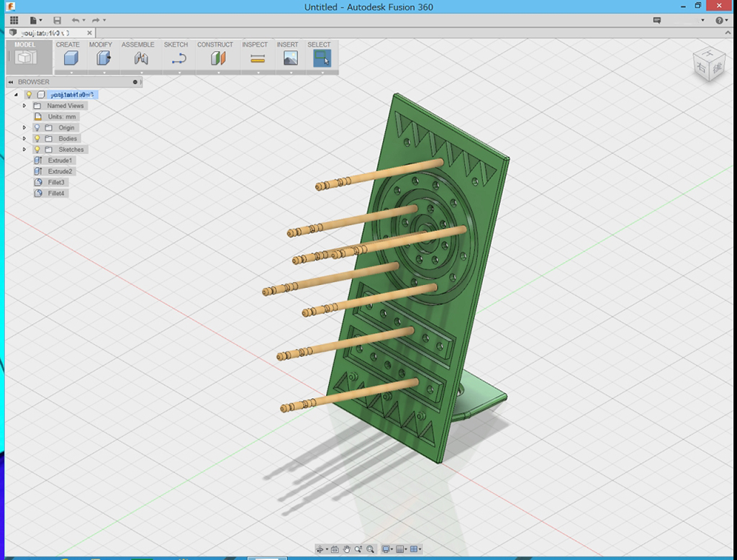Viewport: 737px width, 560px height.
Task: Open Grid and Snaps settings icon
Action: pos(400,549)
